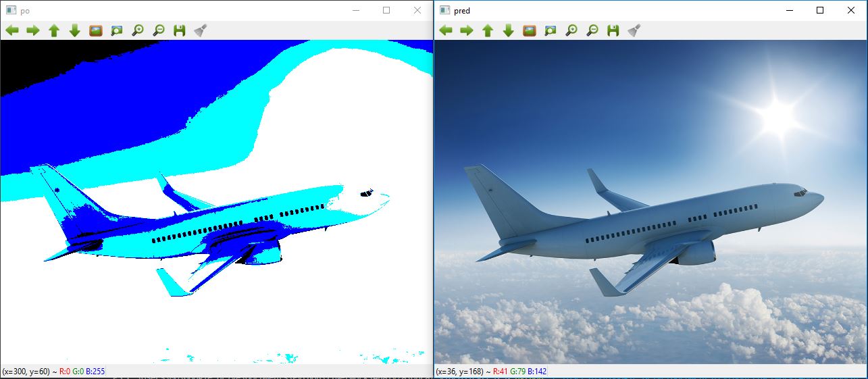Fit po image to window

click(117, 30)
